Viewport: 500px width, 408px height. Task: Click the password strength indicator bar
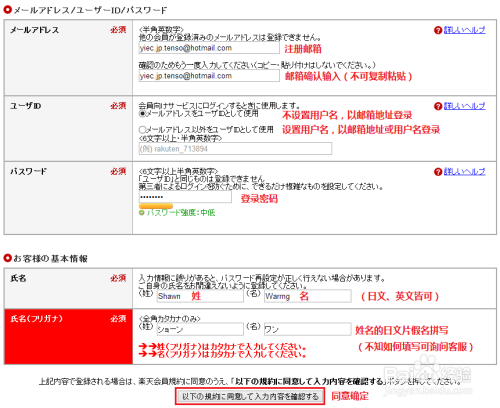[156, 206]
